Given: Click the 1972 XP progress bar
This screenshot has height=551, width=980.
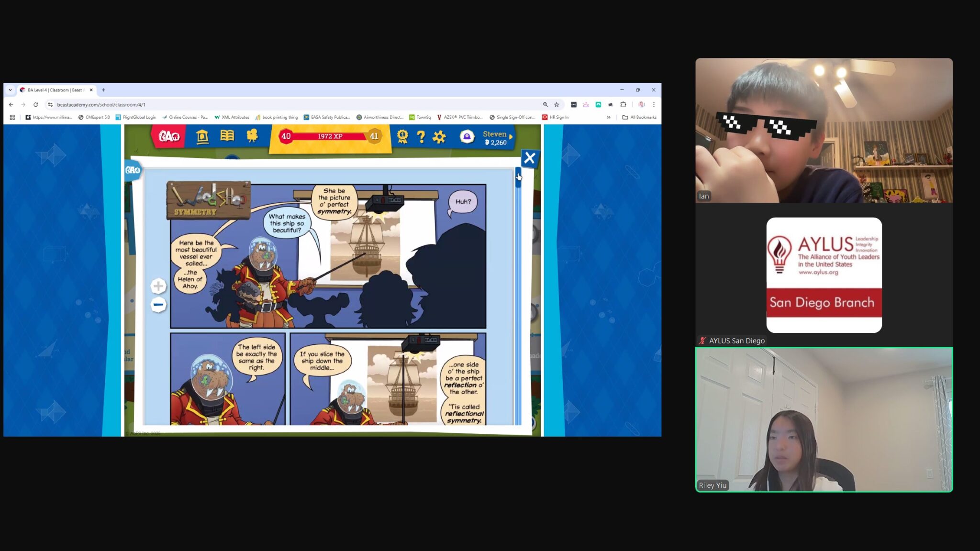Looking at the screenshot, I should coord(330,136).
